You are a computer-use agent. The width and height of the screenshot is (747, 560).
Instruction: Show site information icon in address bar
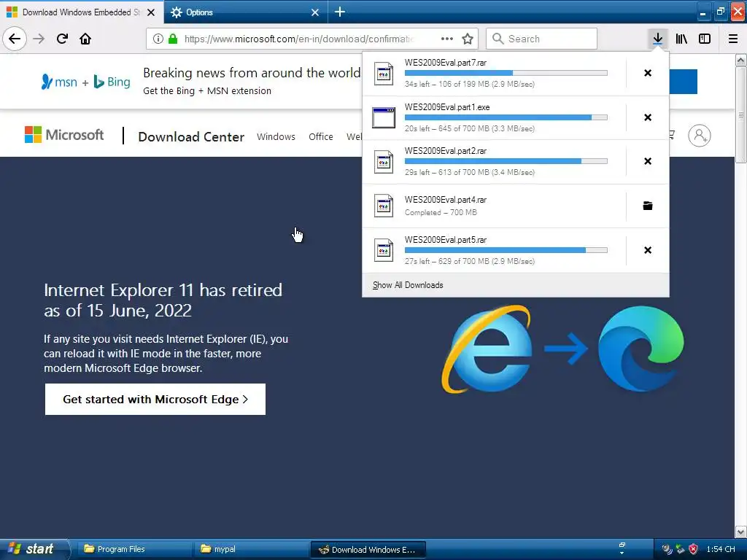click(x=158, y=39)
